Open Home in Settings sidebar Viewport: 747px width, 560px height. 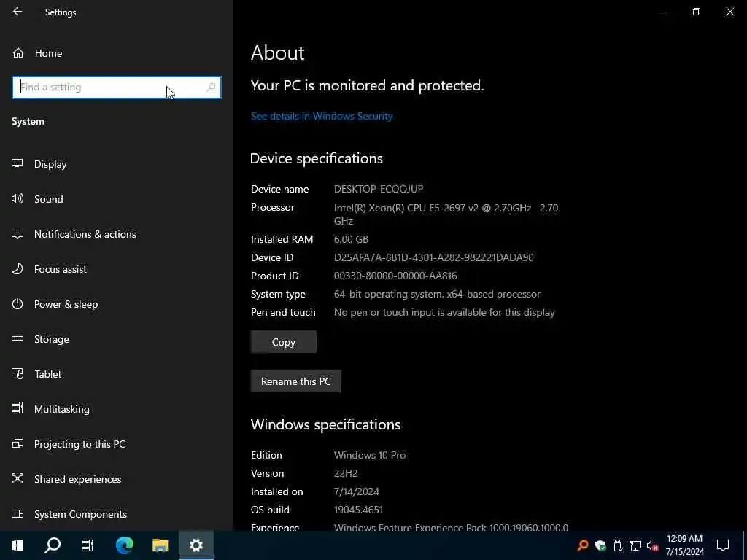click(x=48, y=53)
